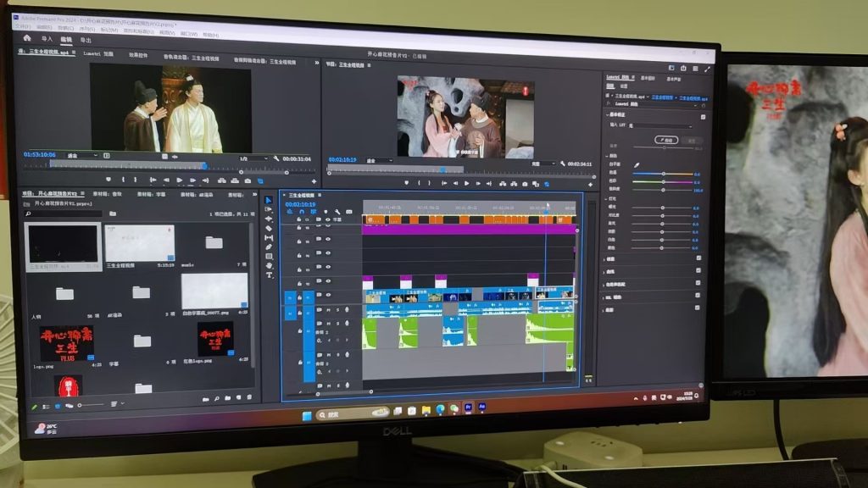Toggle the HSL section enable checkbox
The height and width of the screenshot is (488, 868).
point(697,296)
